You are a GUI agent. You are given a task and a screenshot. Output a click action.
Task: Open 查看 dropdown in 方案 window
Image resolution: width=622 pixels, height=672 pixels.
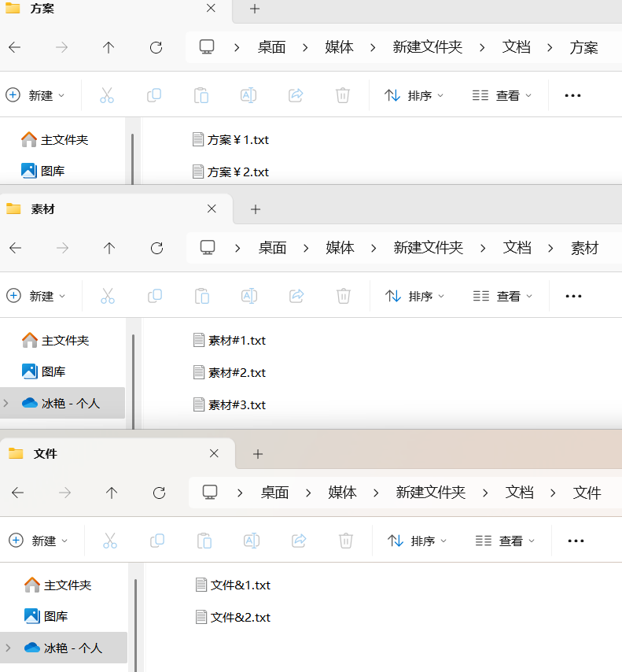pos(502,95)
